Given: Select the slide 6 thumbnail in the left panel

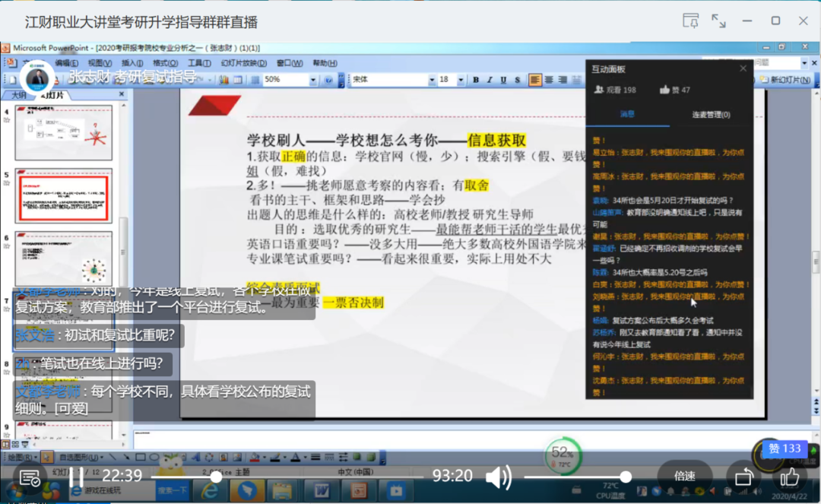Looking at the screenshot, I should pos(63,258).
